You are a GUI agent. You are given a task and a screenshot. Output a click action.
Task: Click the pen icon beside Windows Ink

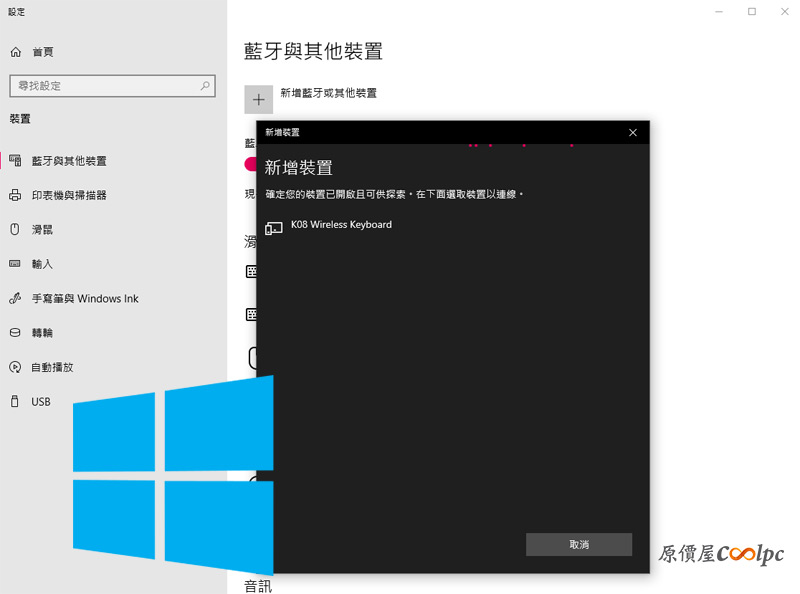(15, 298)
